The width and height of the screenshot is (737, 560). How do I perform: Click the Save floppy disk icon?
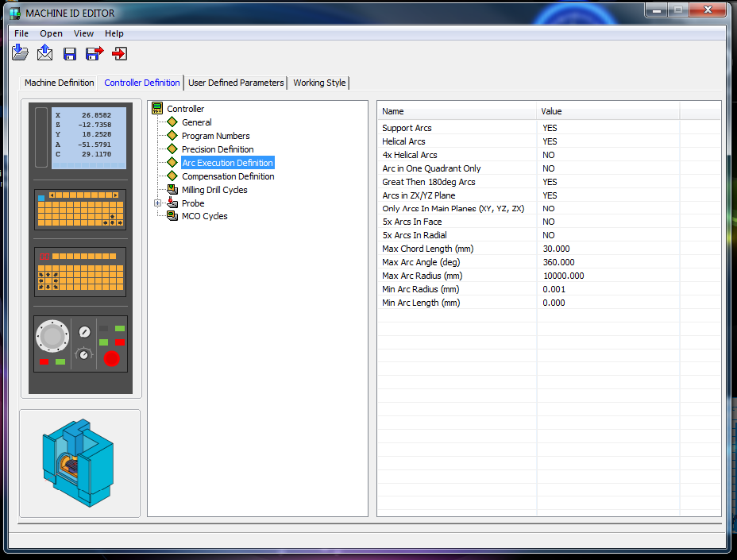(x=70, y=53)
